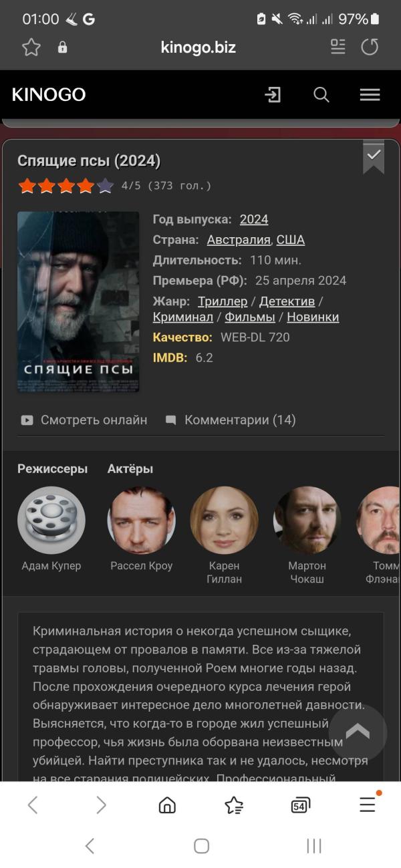Go to the browser home icon
This screenshot has width=401, height=868.
[x=167, y=805]
